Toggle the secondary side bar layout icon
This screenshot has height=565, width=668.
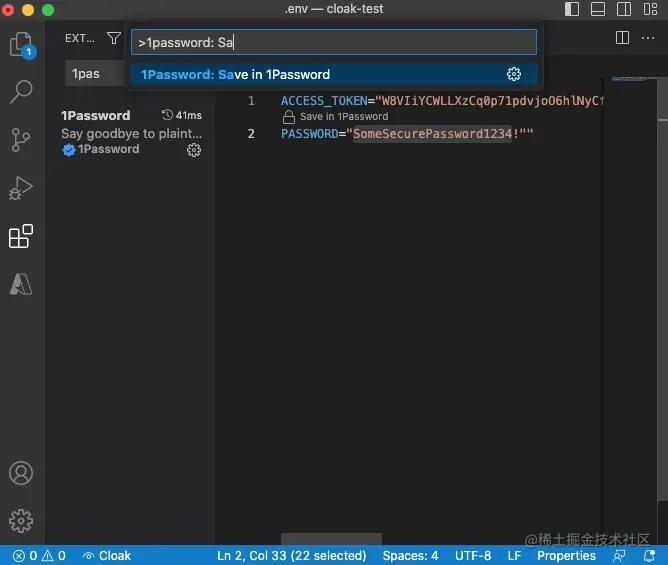click(x=624, y=9)
